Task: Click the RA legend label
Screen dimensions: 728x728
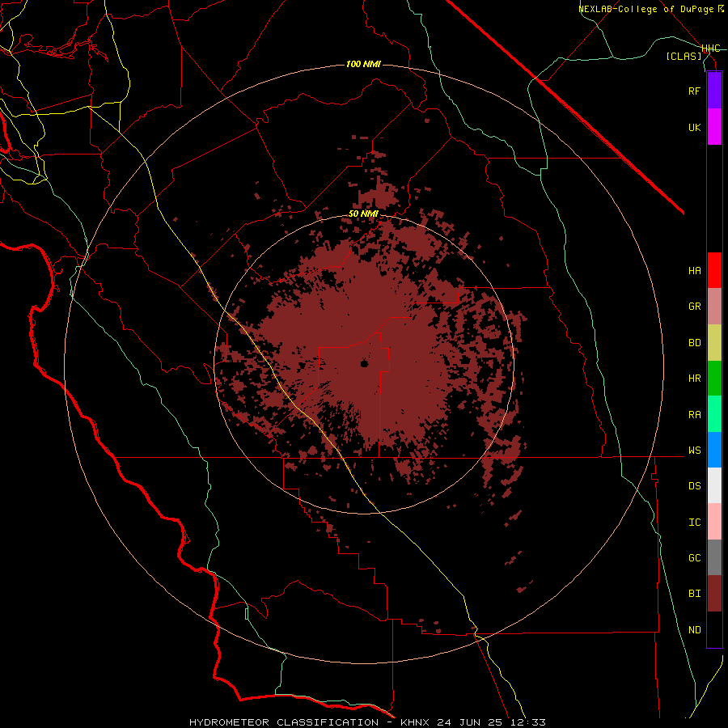Action: (x=694, y=415)
